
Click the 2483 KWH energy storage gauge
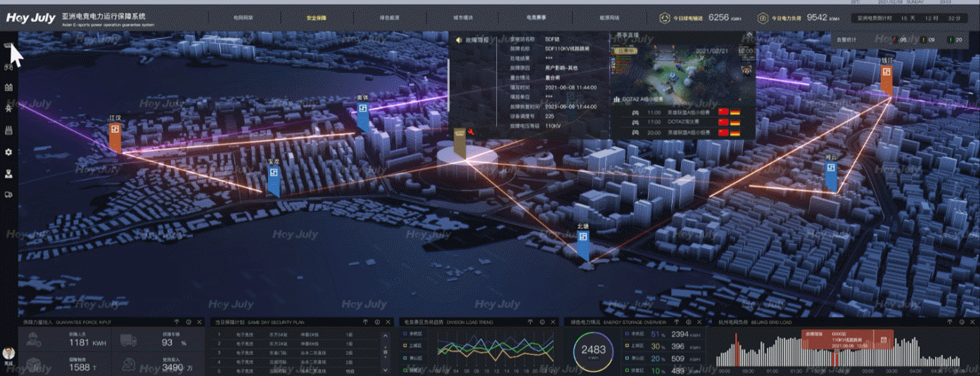coord(593,351)
